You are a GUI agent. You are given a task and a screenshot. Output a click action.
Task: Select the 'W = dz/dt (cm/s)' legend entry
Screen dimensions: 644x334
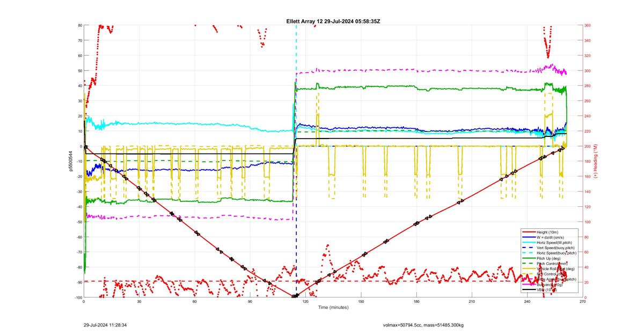click(x=550, y=237)
